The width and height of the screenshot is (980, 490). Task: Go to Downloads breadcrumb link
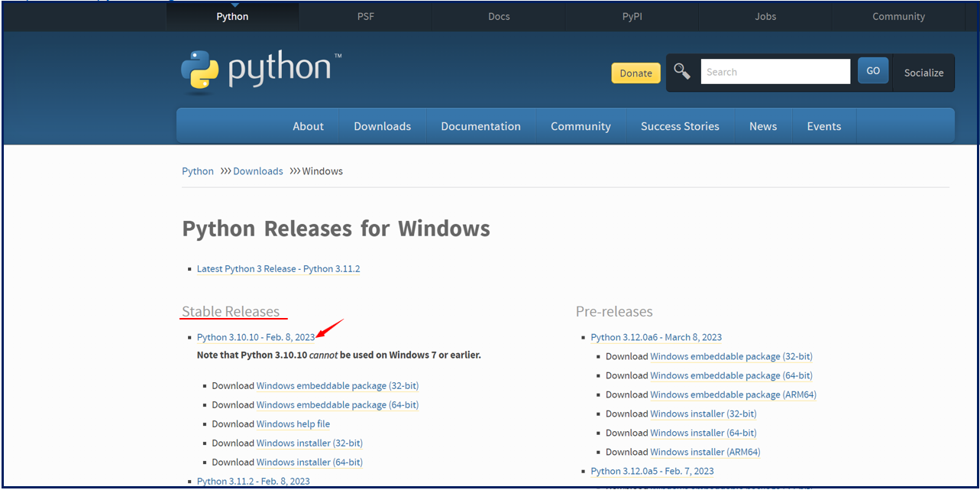pyautogui.click(x=258, y=171)
